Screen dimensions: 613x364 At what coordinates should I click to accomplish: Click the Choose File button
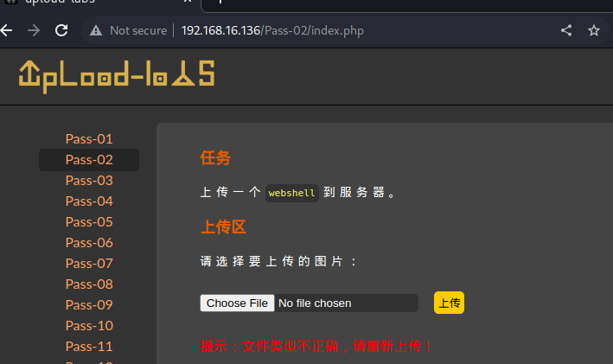pyautogui.click(x=237, y=303)
